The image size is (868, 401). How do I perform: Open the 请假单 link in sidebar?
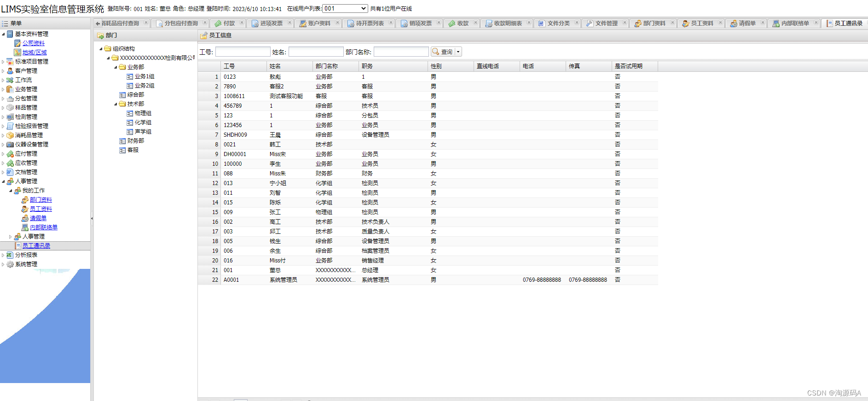(38, 218)
